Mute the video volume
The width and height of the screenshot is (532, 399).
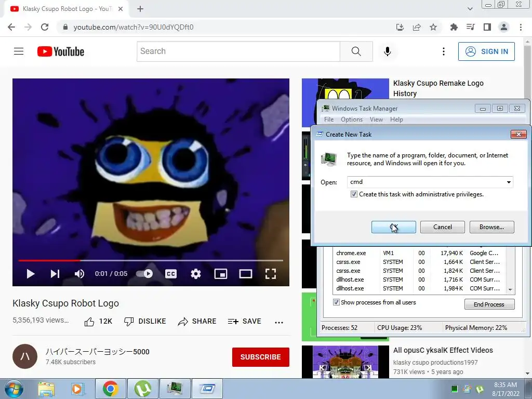[x=79, y=274]
